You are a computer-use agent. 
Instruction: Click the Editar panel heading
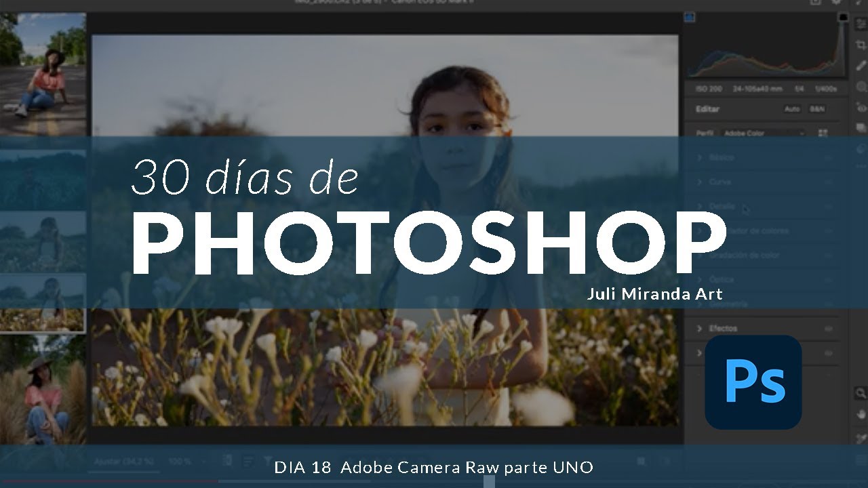(708, 109)
